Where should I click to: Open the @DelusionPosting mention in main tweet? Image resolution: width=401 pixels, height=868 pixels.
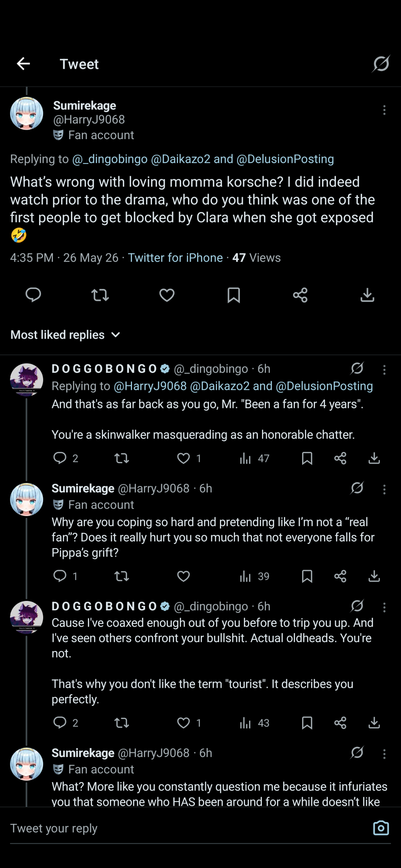pos(285,159)
